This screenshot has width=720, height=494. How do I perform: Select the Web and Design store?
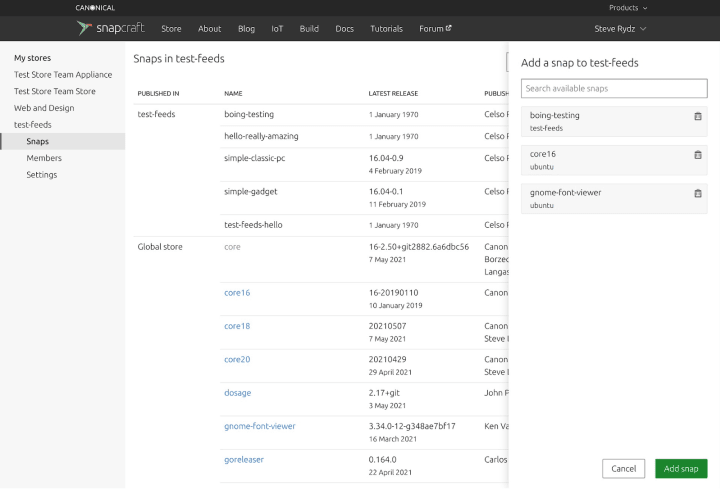tap(44, 108)
